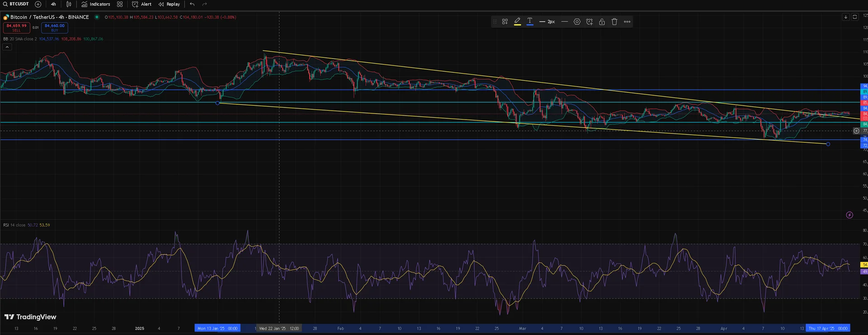Toggle lock on the selected drawing
Viewport: 868px width, 335px height.
602,22
